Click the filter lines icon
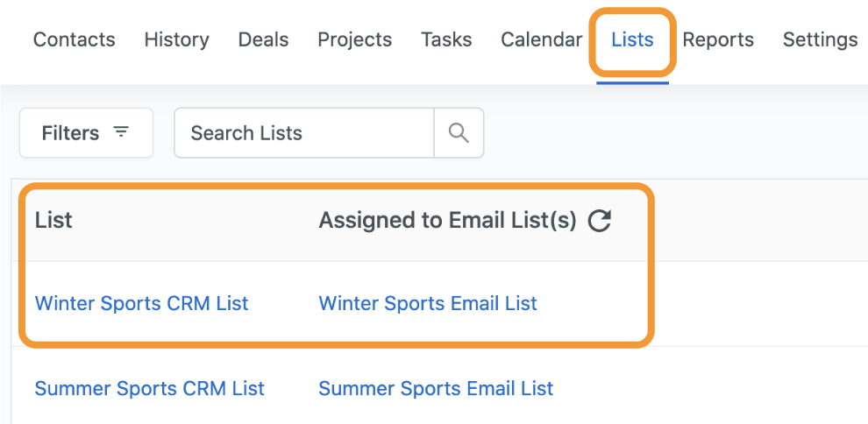 click(121, 132)
